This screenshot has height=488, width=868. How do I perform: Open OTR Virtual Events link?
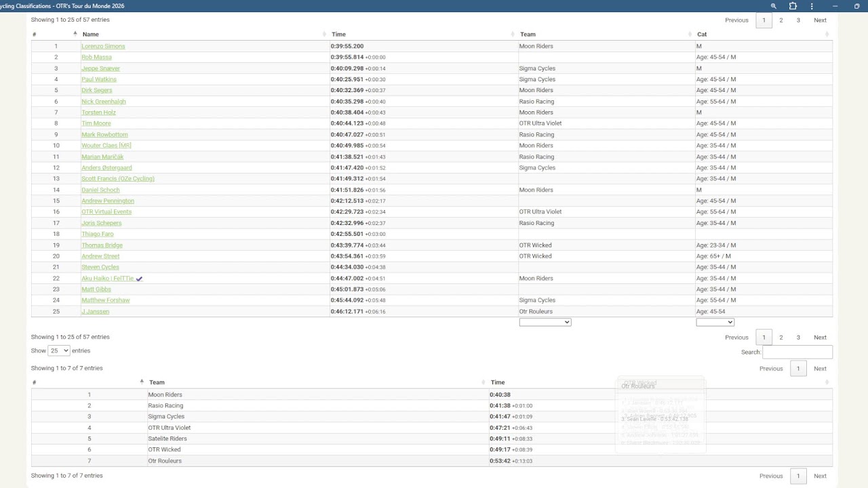coord(106,212)
